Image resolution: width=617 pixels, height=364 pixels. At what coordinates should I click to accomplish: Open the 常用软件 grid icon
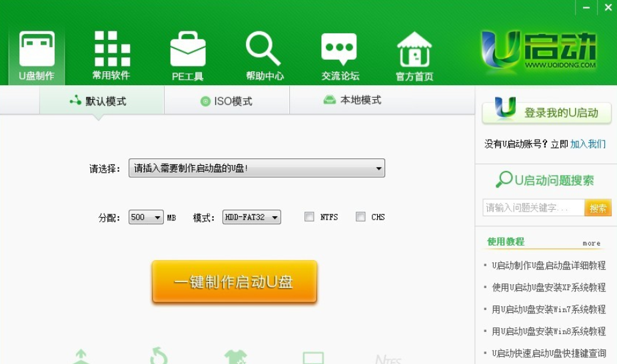click(x=112, y=49)
